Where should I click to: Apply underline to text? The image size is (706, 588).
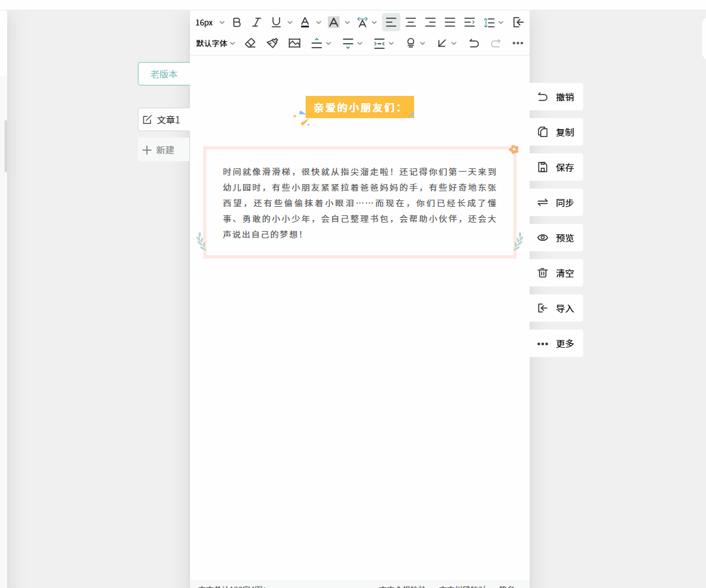tap(276, 22)
